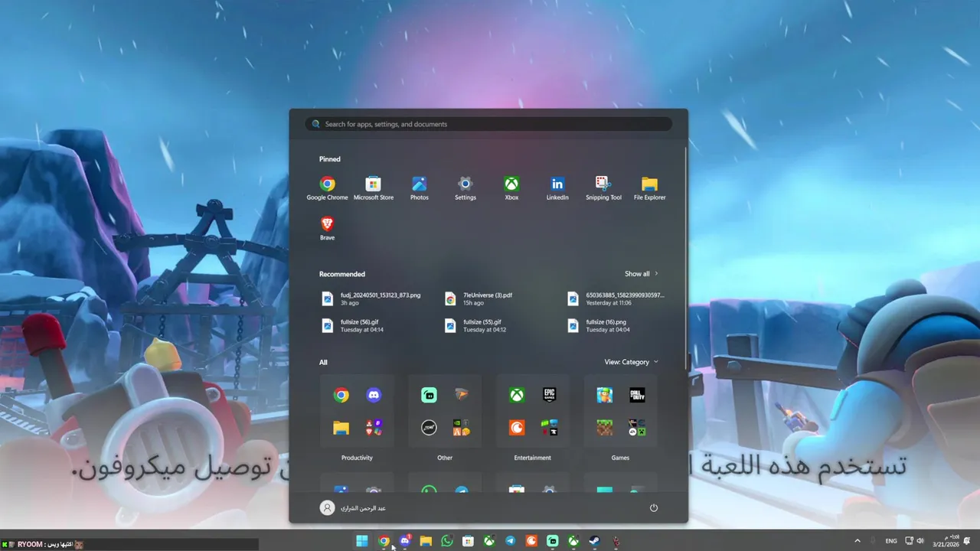Viewport: 980px width, 551px height.
Task: Open Discord from the taskbar
Action: (405, 541)
